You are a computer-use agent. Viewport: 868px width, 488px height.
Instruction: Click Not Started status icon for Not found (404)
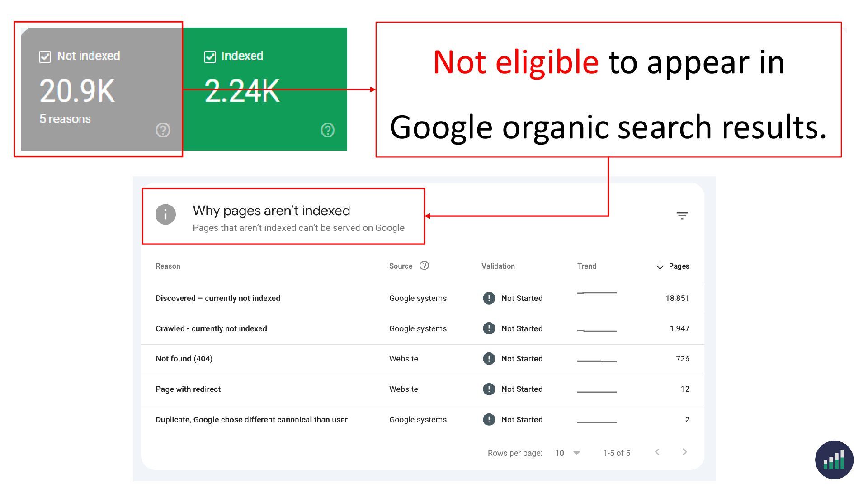tap(489, 359)
